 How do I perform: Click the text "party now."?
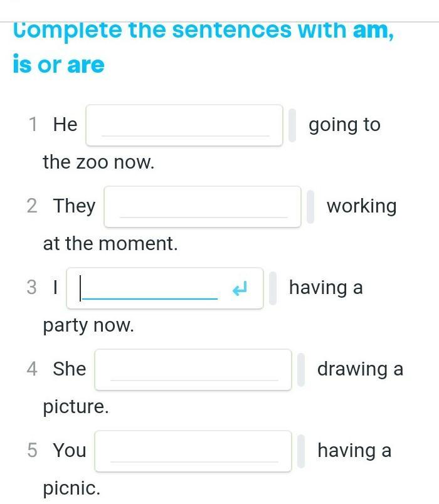click(x=88, y=325)
